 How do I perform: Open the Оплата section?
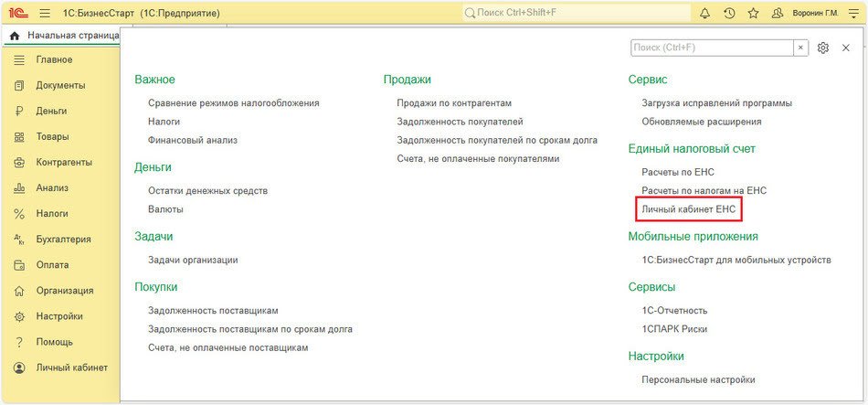coord(53,265)
